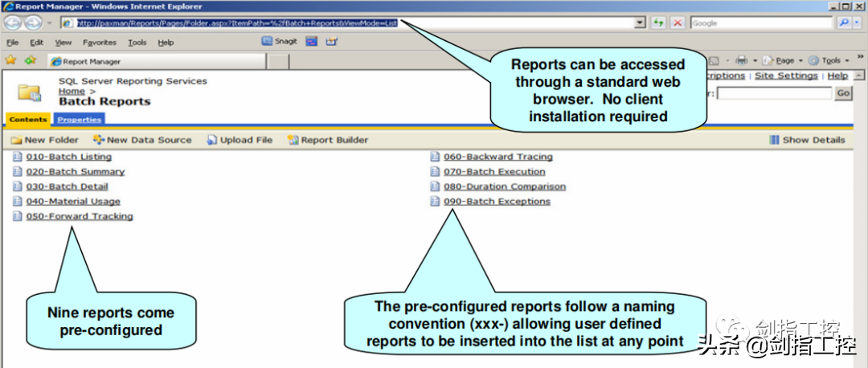Open the 090-Batch Exceptions report

(x=497, y=202)
